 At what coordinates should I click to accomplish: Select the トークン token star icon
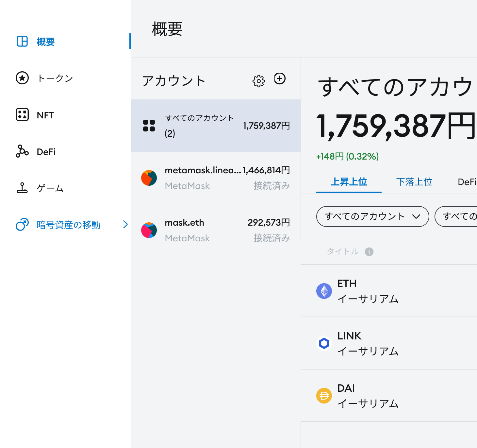pyautogui.click(x=22, y=78)
